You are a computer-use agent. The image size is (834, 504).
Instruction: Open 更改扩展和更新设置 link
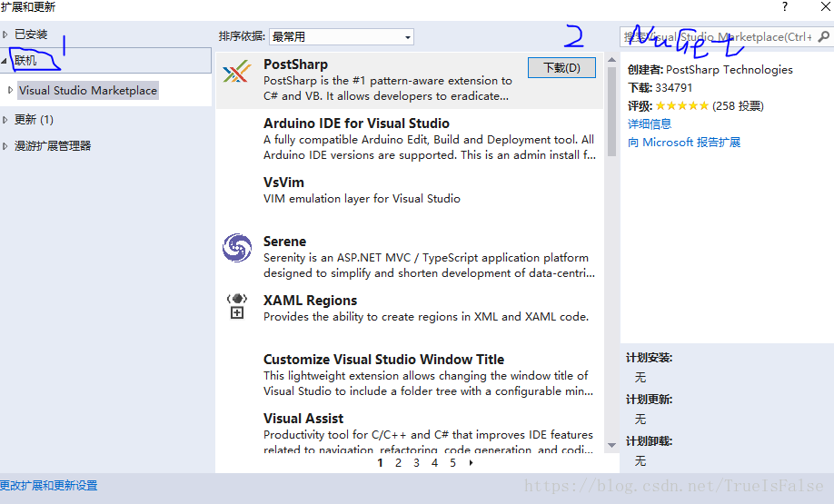(x=49, y=486)
